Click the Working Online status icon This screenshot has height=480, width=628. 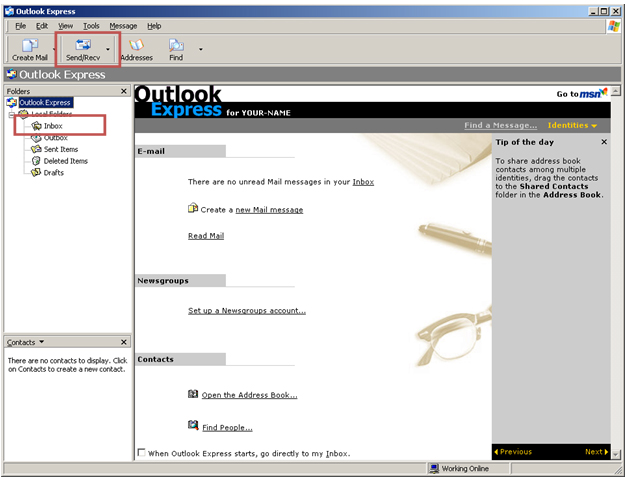434,468
